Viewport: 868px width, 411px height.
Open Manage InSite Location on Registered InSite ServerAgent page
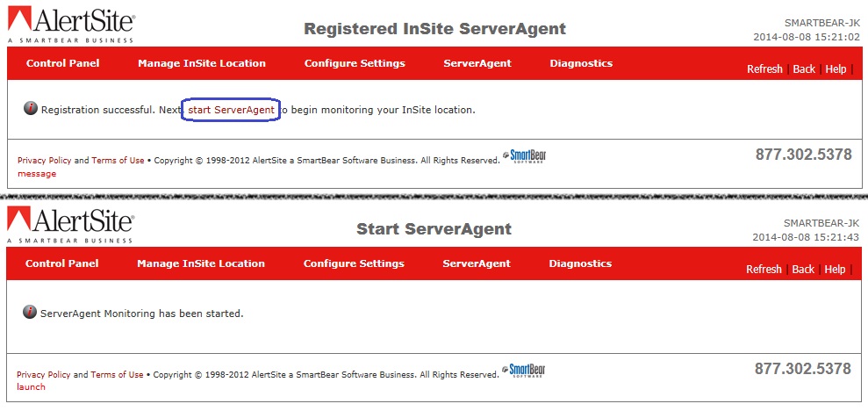pos(202,63)
